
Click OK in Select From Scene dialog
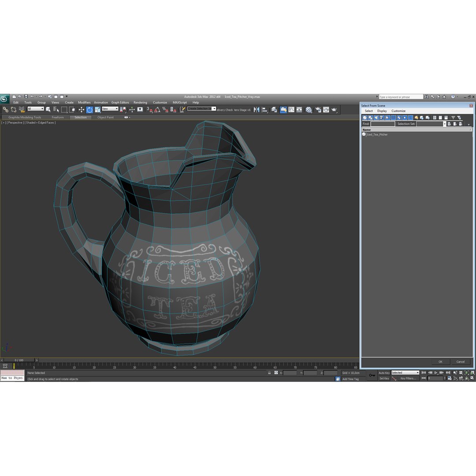440,361
